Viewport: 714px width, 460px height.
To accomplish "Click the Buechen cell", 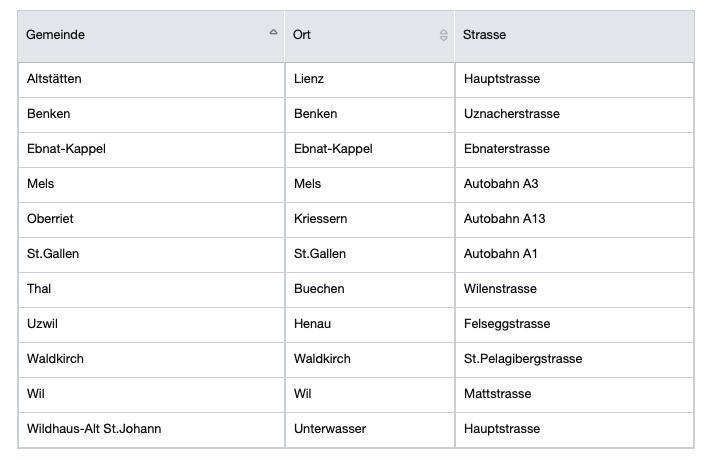I will (x=319, y=289).
